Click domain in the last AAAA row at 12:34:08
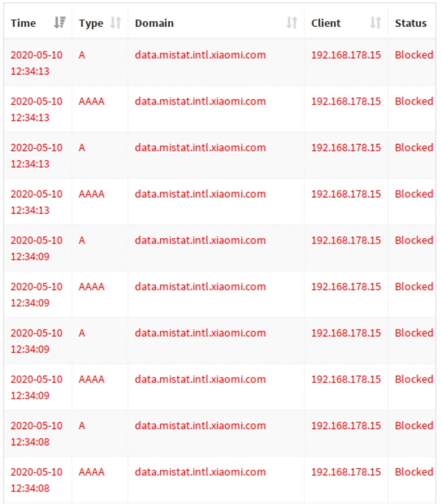Screen dimensions: 441x504 200,472
